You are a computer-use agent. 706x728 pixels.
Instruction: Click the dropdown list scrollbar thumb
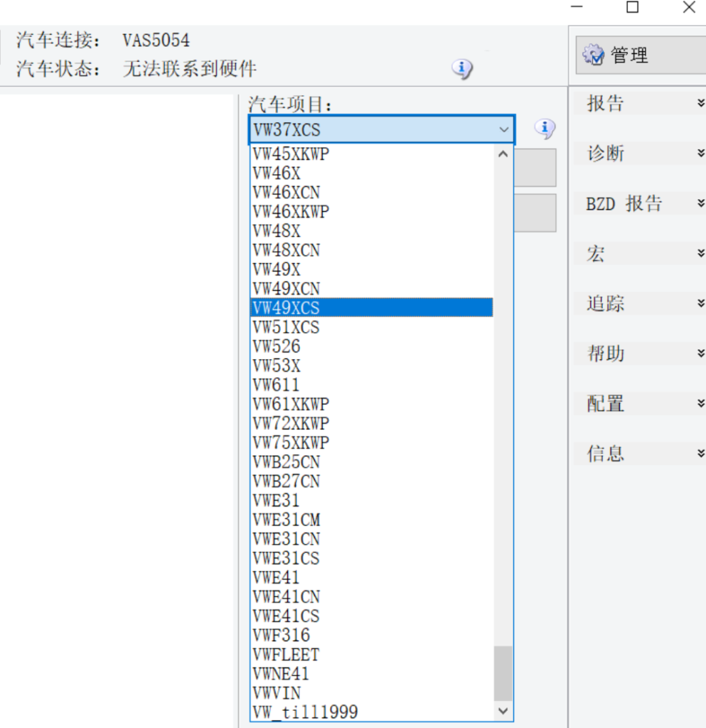503,673
